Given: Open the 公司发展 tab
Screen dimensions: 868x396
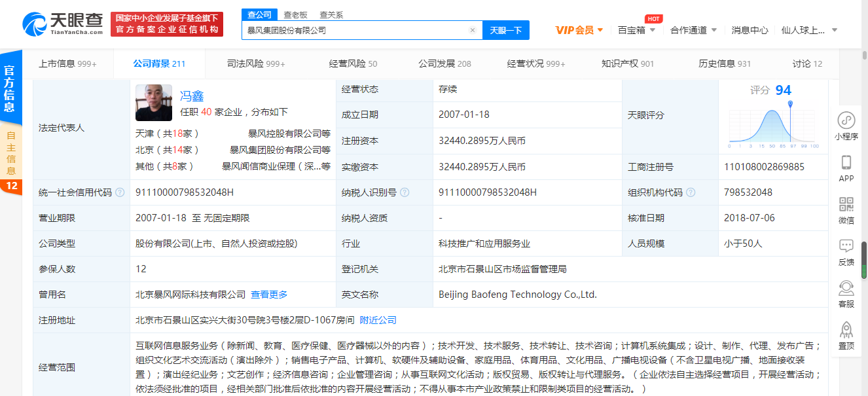Looking at the screenshot, I should [444, 63].
